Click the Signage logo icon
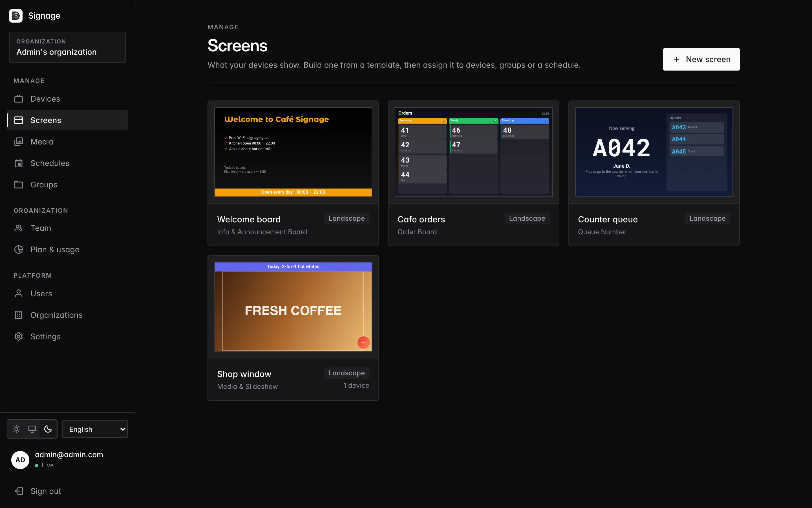The width and height of the screenshot is (812, 508). 16,16
